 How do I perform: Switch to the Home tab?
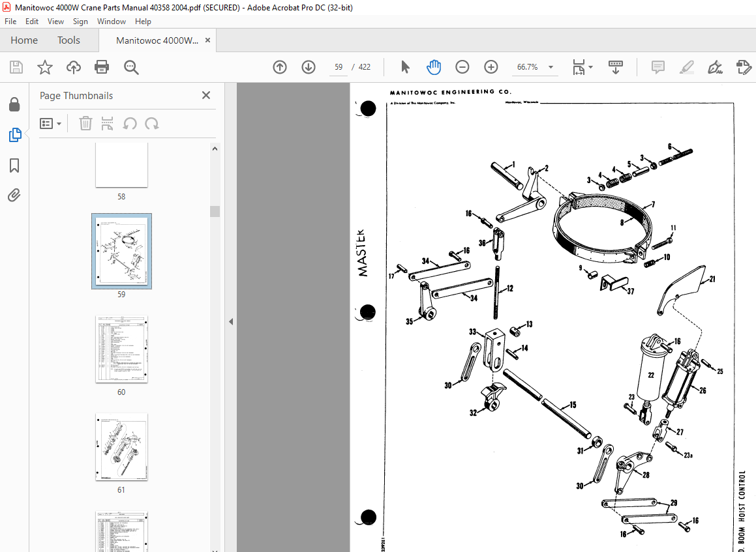24,40
